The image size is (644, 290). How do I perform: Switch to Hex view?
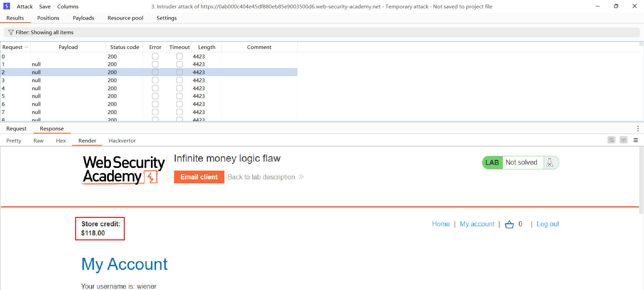61,140
